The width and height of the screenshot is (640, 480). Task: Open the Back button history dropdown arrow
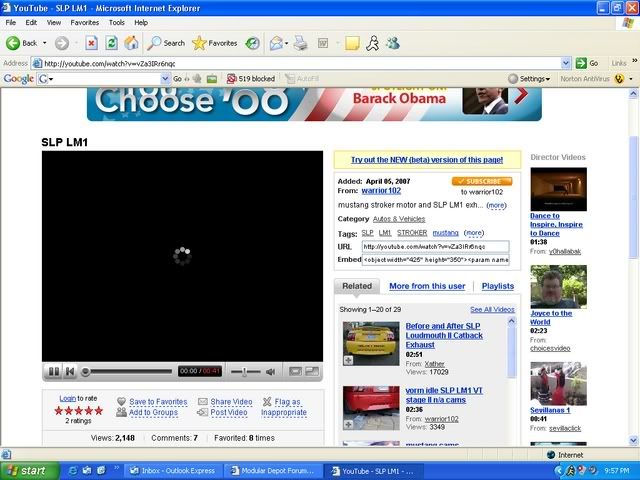coord(44,43)
